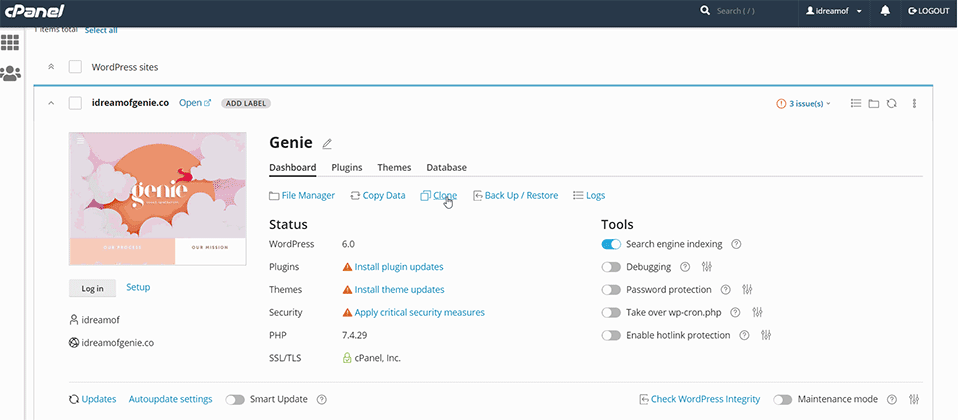
Task: Open the notifications bell
Action: click(x=885, y=11)
